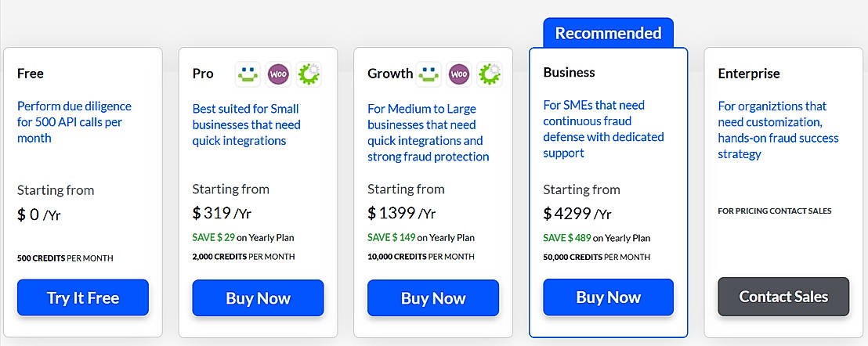
Task: Click the Recommended badge above Business
Action: 608,33
